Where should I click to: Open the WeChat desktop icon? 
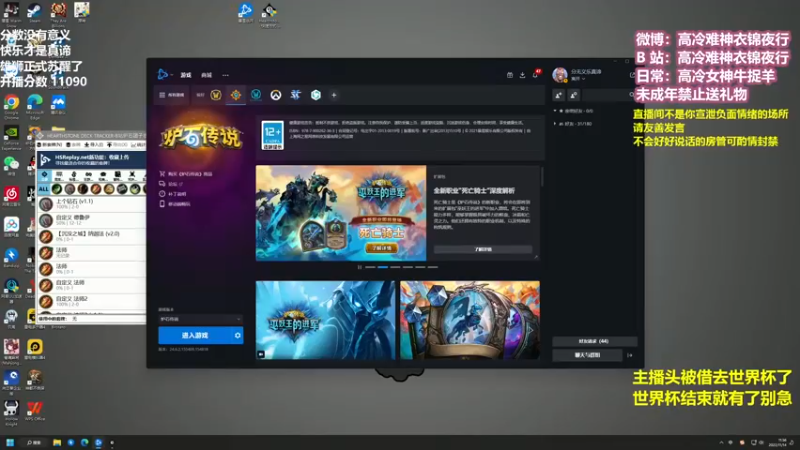pos(11,166)
